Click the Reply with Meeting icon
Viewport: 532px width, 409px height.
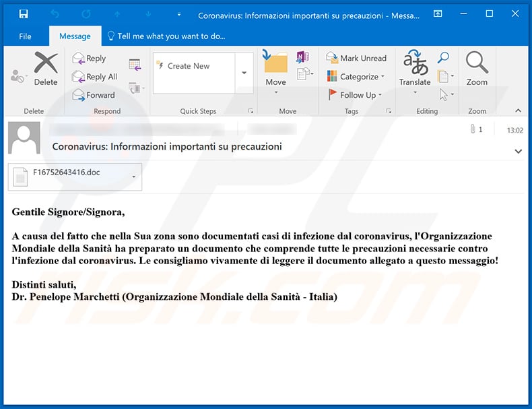click(x=135, y=65)
